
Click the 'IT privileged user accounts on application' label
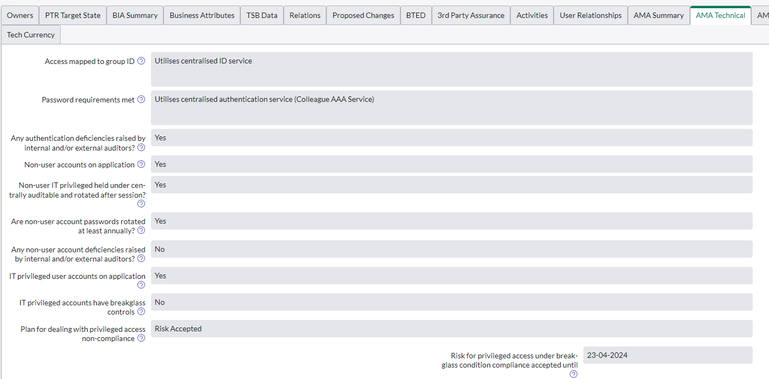[77, 276]
